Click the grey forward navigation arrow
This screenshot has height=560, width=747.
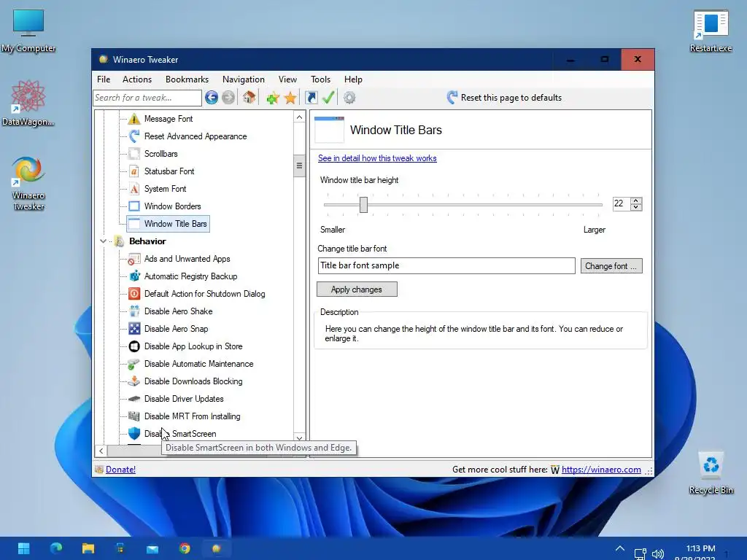tap(228, 98)
